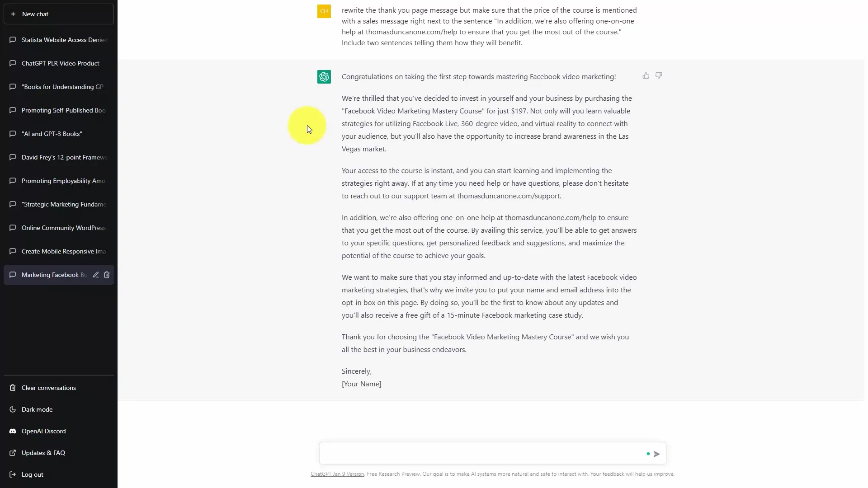Click the send message arrow icon
The image size is (868, 488).
657,454
